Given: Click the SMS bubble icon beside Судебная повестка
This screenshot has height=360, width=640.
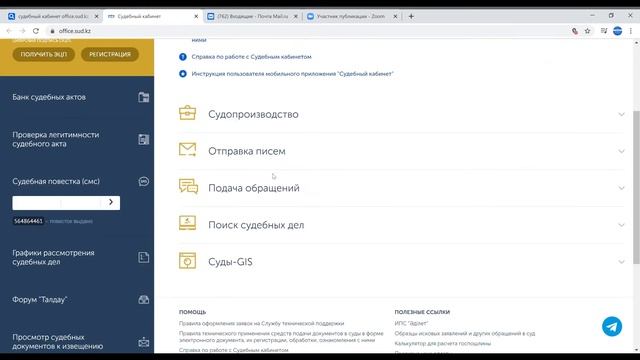Looking at the screenshot, I should coord(144,181).
